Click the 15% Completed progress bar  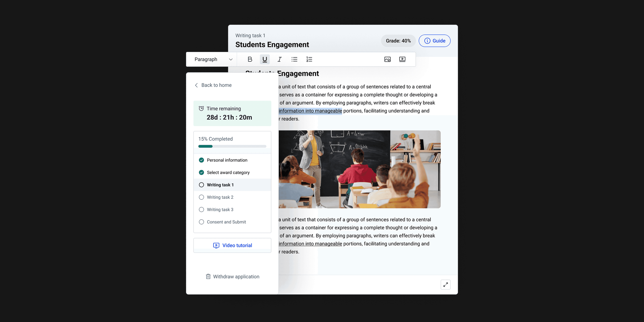pos(232,146)
